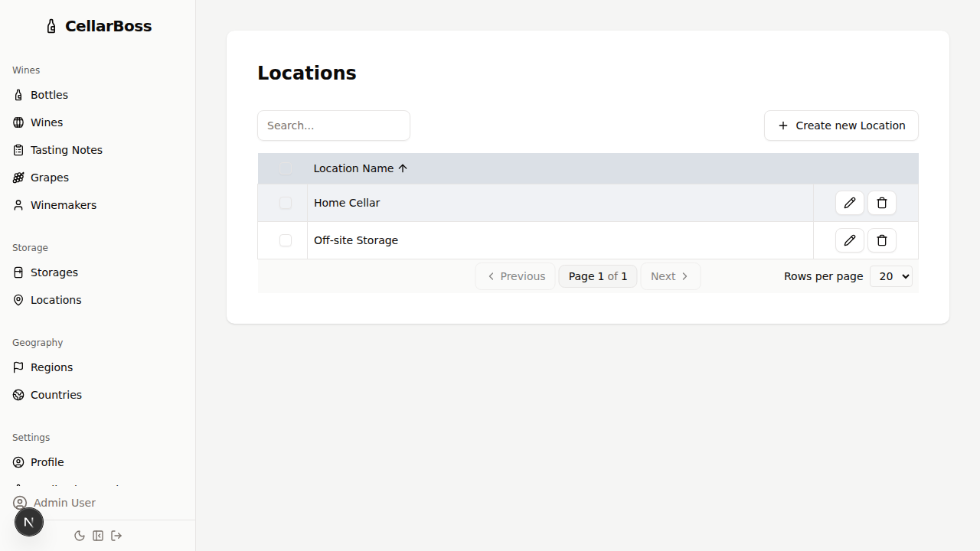This screenshot has width=980, height=551.
Task: Click the CellarBoss bottle logo
Action: pos(51,27)
